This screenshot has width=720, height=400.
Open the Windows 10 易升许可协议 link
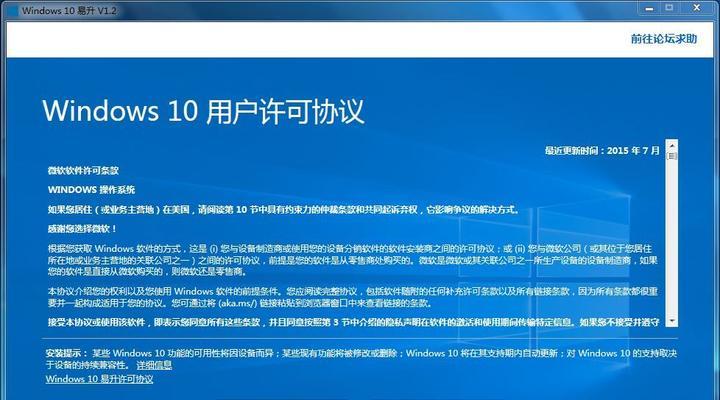pos(99,379)
